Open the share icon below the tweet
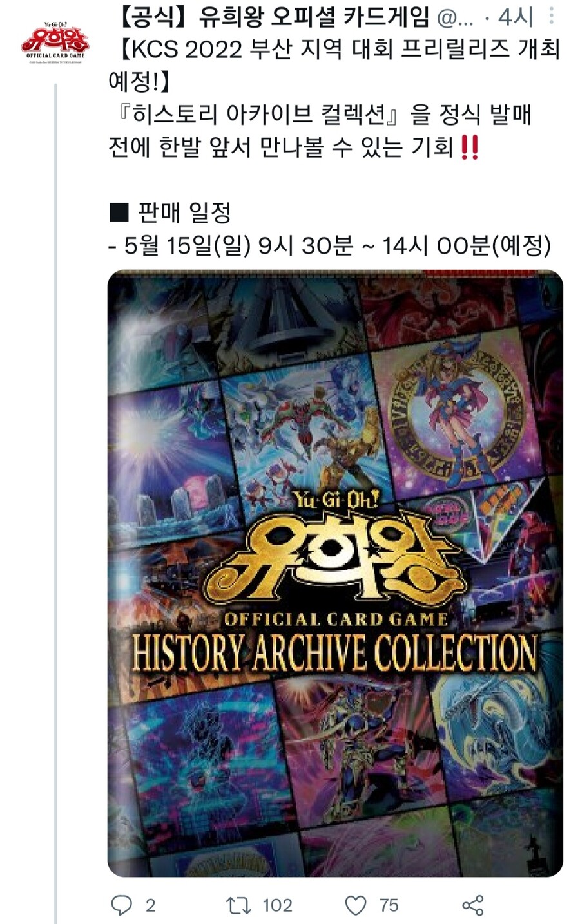The image size is (580, 924). click(473, 905)
